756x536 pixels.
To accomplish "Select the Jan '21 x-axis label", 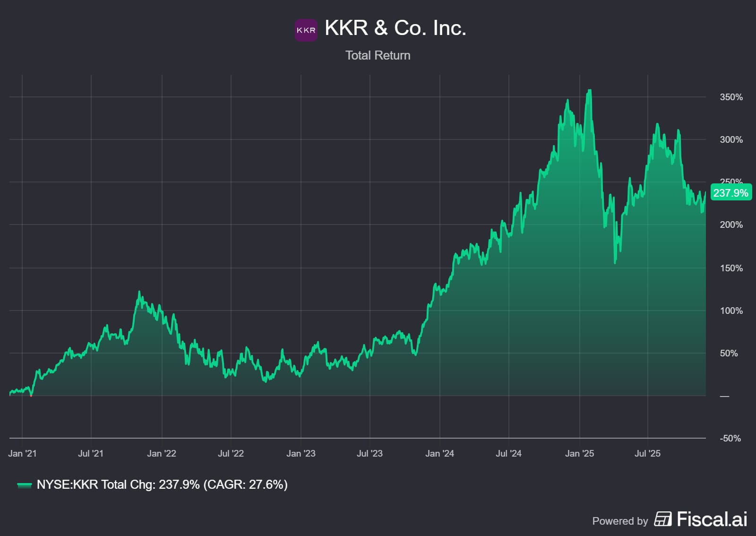I will click(22, 453).
